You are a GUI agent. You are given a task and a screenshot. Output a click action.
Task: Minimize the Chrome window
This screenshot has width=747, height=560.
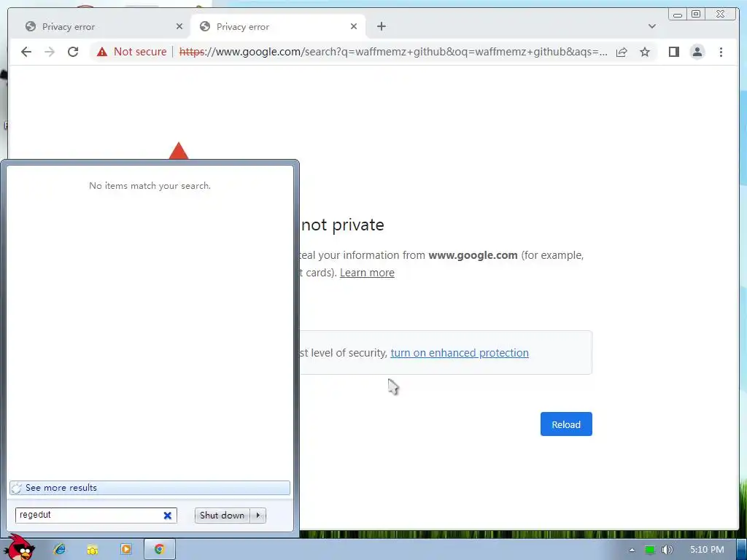point(678,15)
